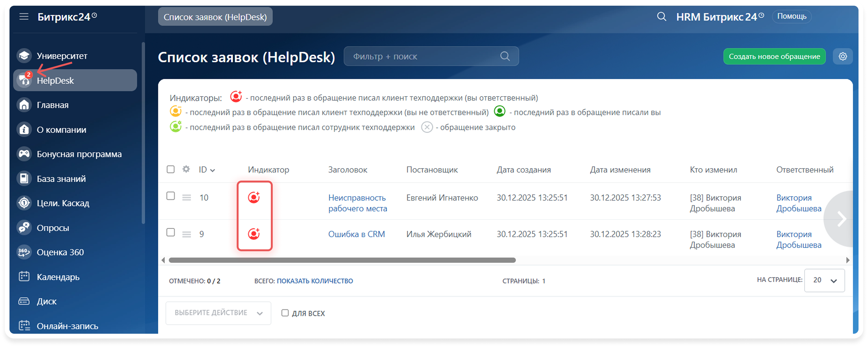Click the table column settings gear
Screen dimensions: 868x347
tap(186, 169)
